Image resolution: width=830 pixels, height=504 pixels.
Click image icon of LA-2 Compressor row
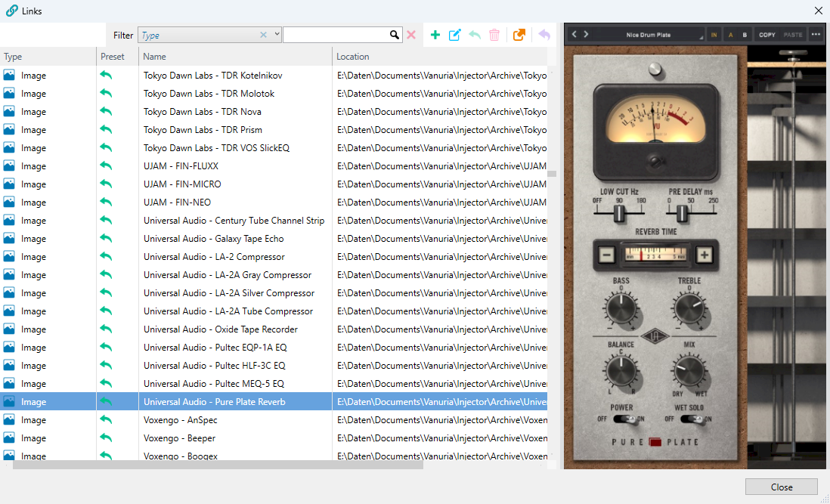(9, 256)
